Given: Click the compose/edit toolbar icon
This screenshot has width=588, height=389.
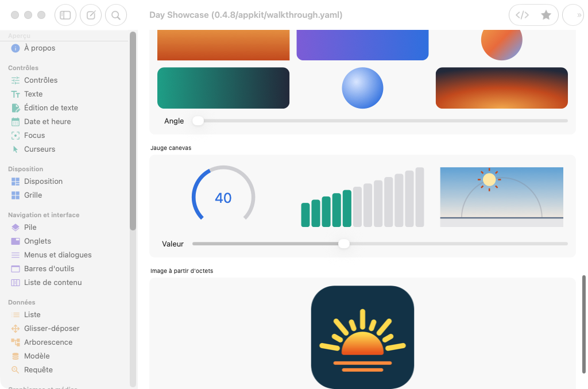Looking at the screenshot, I should (91, 15).
